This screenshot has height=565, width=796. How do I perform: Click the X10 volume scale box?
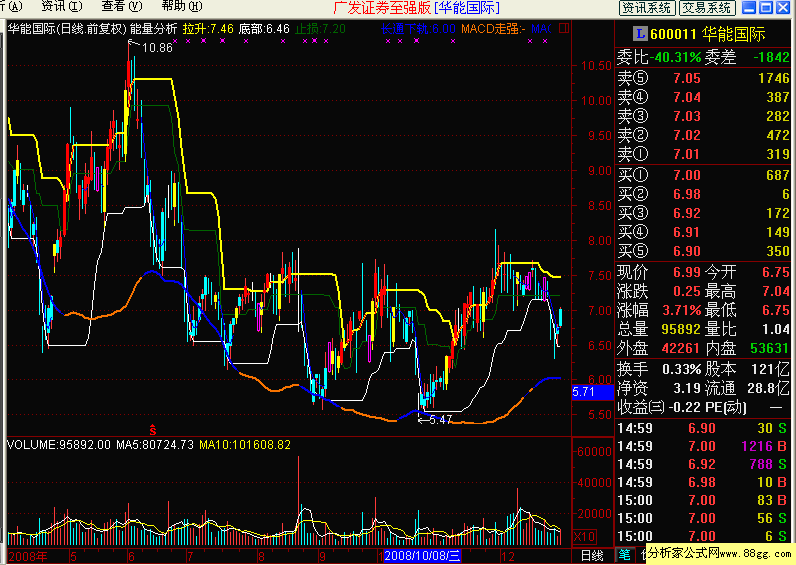pyautogui.click(x=584, y=537)
